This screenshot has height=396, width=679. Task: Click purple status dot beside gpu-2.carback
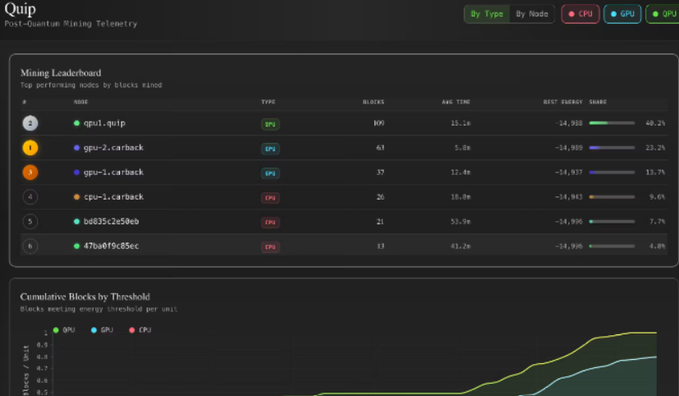click(x=77, y=148)
